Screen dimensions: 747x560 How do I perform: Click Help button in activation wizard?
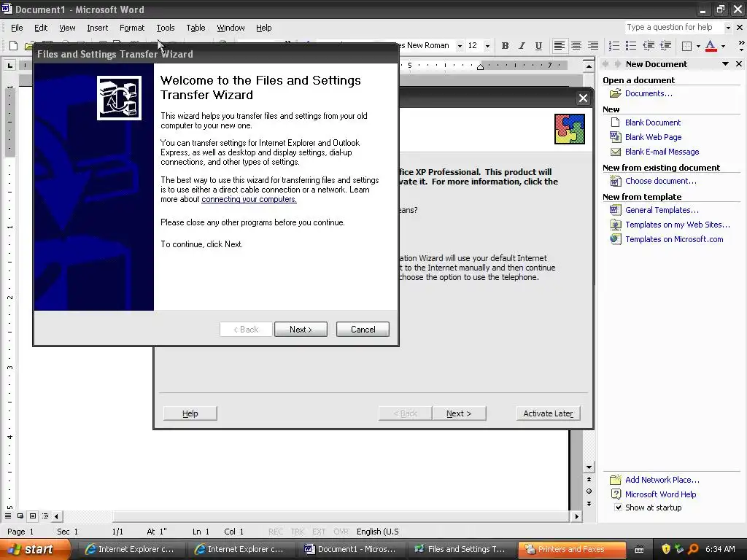(190, 413)
